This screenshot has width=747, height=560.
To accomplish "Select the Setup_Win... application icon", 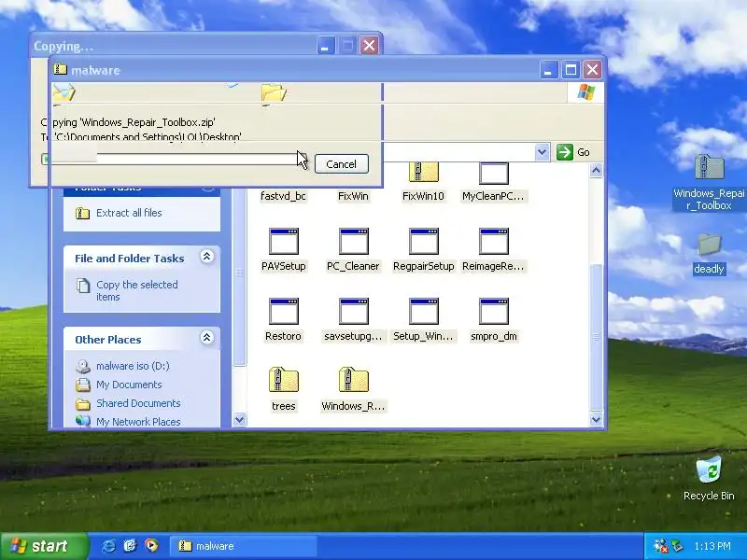I will [x=424, y=312].
